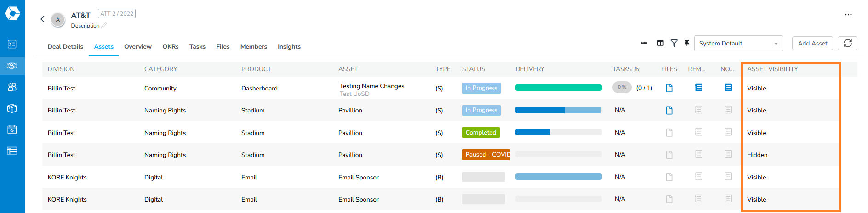Open notes icon for Completed Pavillion row
The width and height of the screenshot is (868, 213).
point(728,132)
